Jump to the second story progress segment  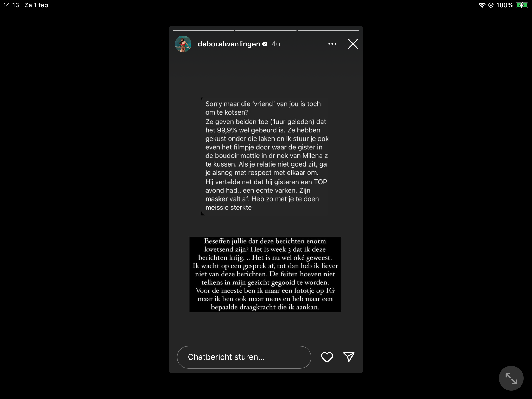(266, 31)
